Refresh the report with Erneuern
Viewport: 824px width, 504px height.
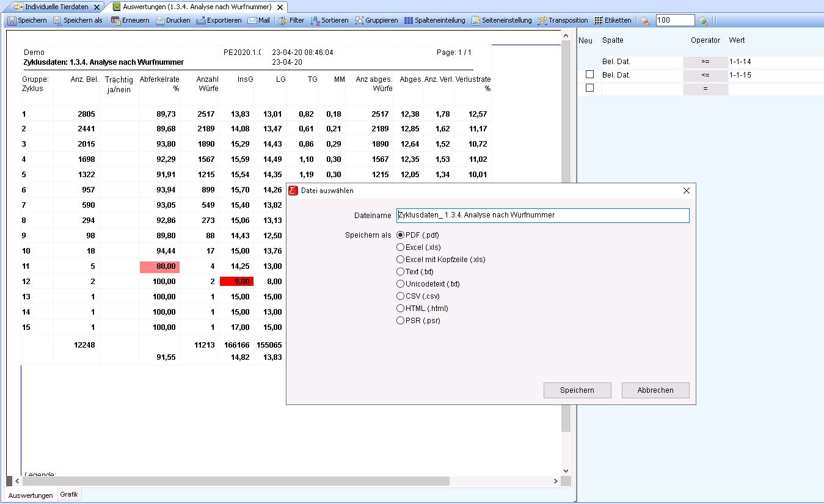point(130,20)
